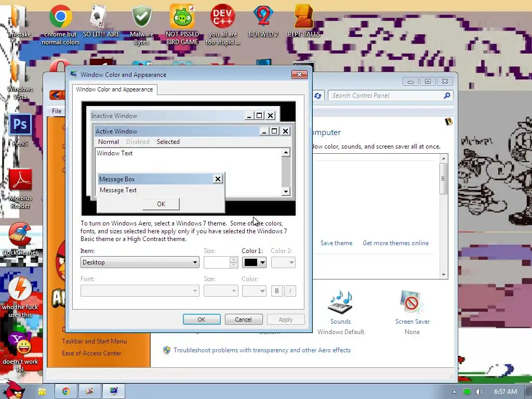Open the "doesn't work lol" messenger icon

[x=20, y=352]
